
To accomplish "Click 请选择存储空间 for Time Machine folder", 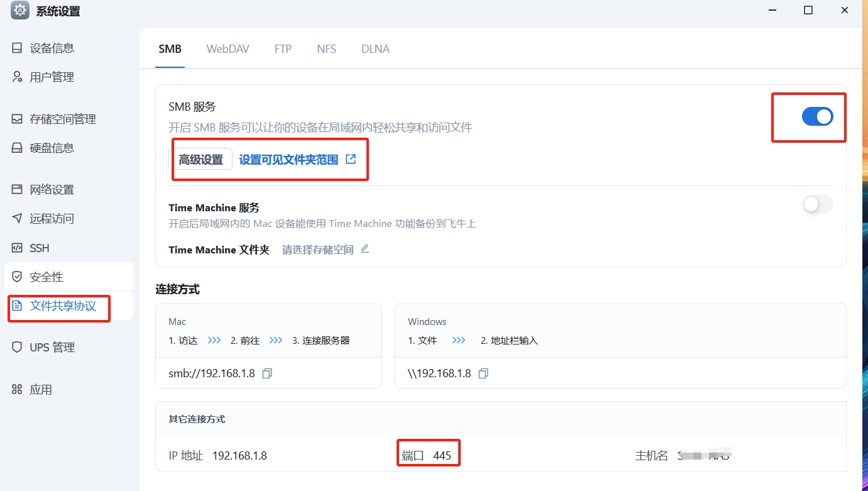I will pyautogui.click(x=317, y=250).
